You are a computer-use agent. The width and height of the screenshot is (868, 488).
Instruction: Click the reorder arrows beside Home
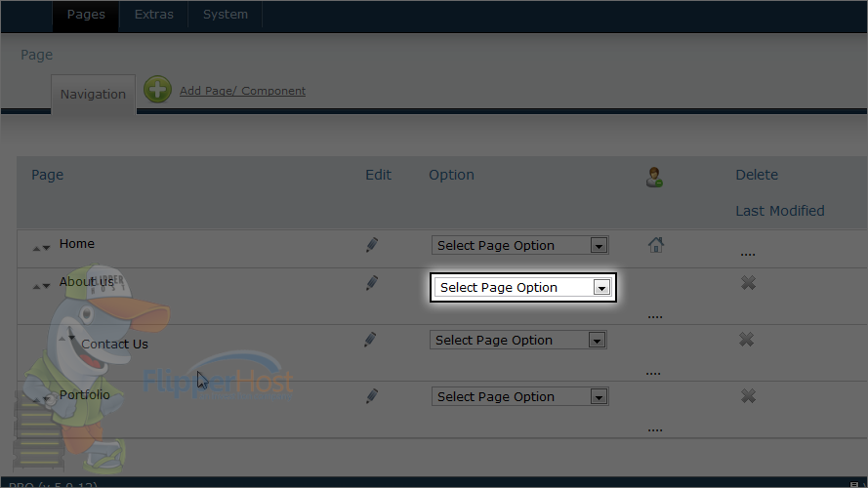(41, 249)
